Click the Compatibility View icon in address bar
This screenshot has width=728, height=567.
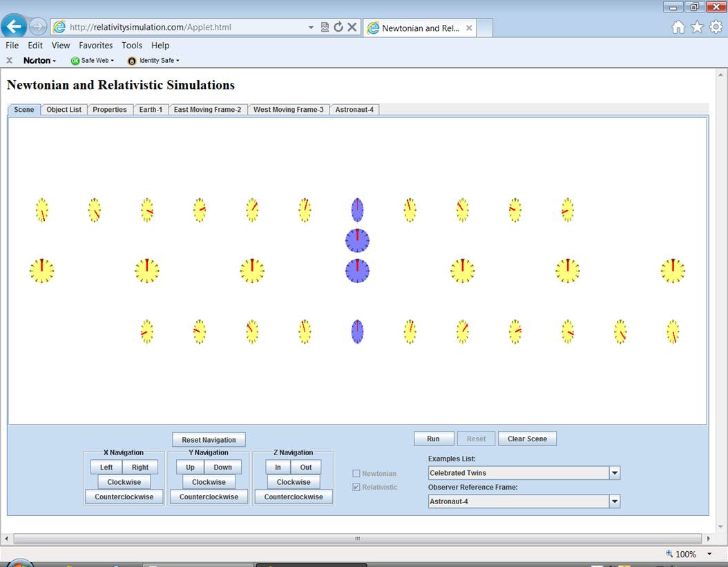coord(325,27)
